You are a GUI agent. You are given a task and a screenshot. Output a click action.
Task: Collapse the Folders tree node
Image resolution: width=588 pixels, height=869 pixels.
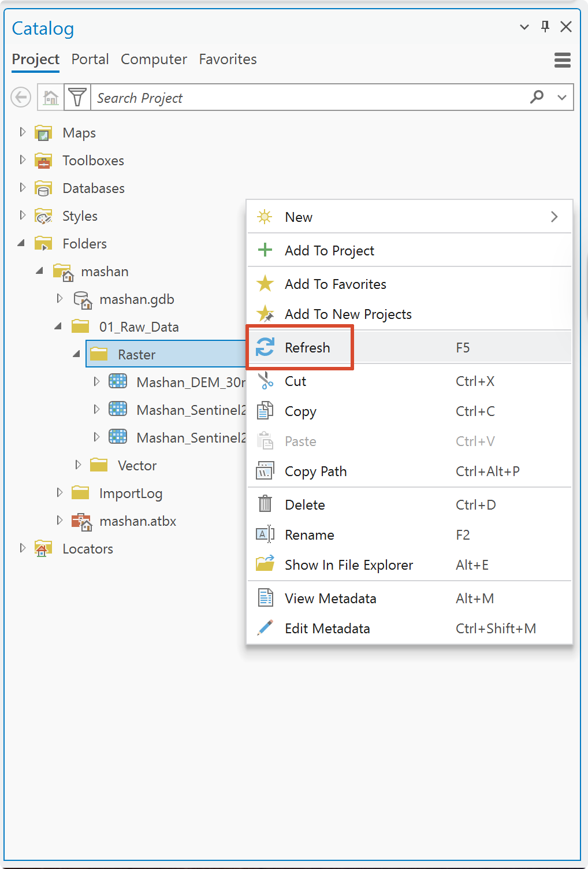tap(21, 243)
